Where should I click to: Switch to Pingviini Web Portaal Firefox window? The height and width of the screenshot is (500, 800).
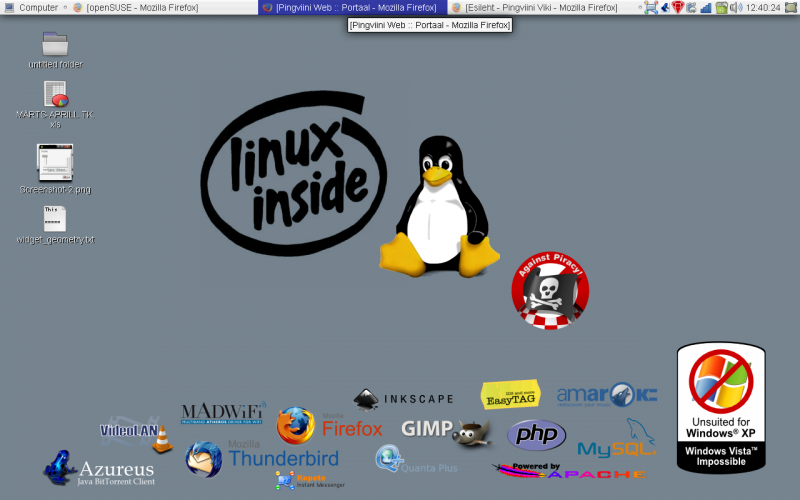click(352, 8)
